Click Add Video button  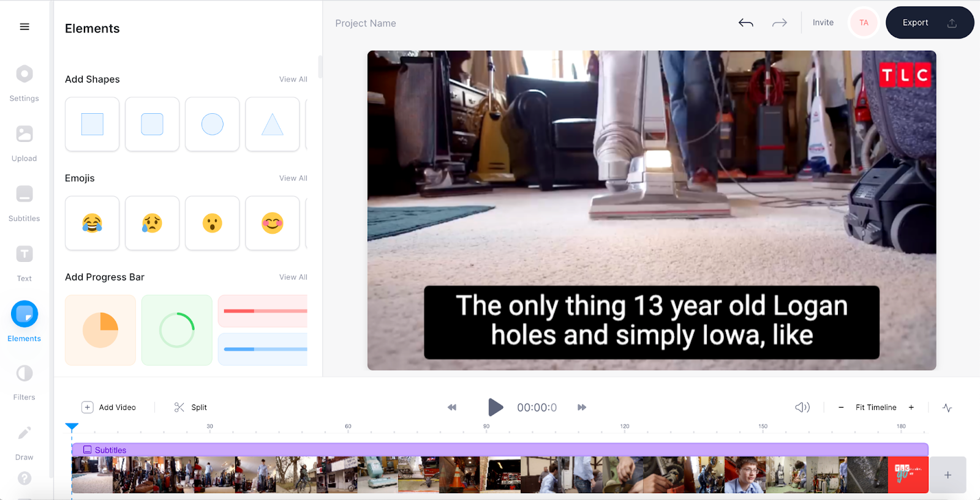(109, 408)
